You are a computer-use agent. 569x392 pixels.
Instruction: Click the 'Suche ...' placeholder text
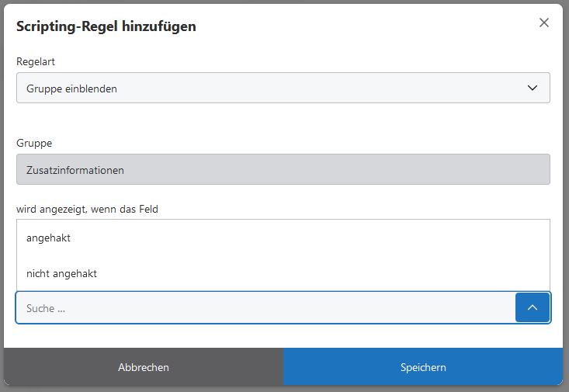click(46, 308)
